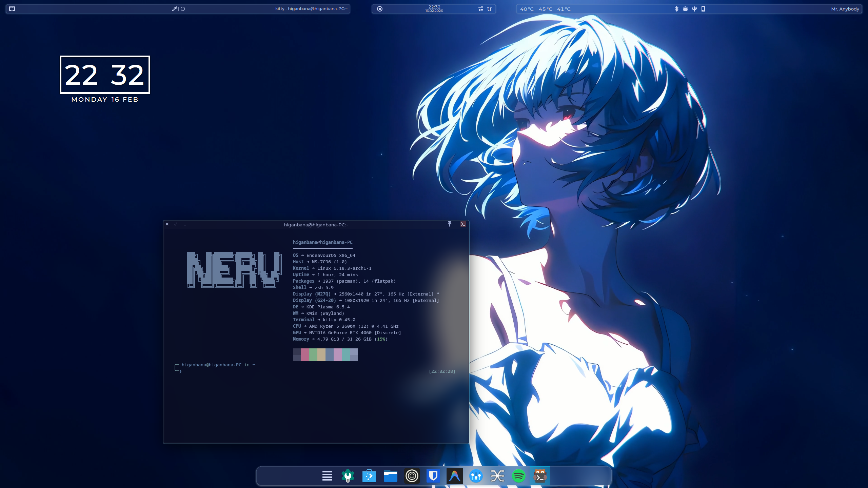Viewport: 868px width, 488px height.
Task: Activate the color picker eyedropper in top panel
Action: tap(174, 9)
